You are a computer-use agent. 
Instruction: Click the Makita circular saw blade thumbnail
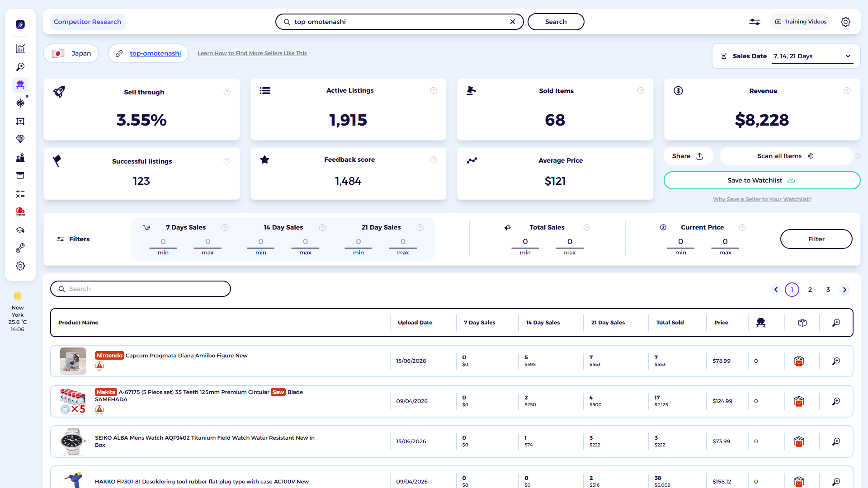point(73,401)
